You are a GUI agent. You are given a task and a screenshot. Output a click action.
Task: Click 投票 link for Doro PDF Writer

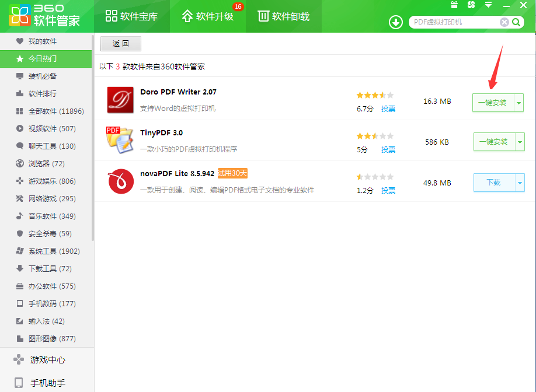pyautogui.click(x=388, y=109)
